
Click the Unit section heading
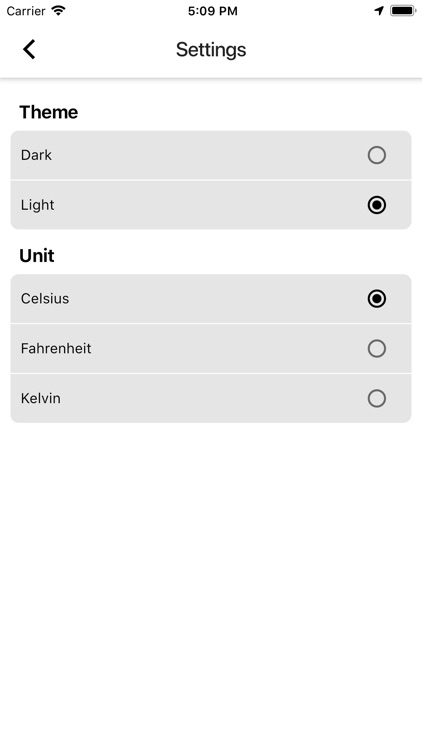tap(37, 256)
